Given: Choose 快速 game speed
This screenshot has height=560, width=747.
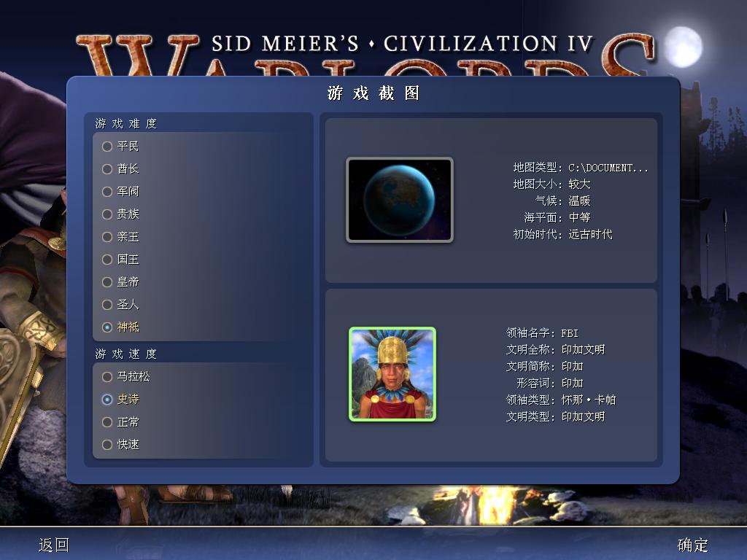Looking at the screenshot, I should pyautogui.click(x=120, y=444).
